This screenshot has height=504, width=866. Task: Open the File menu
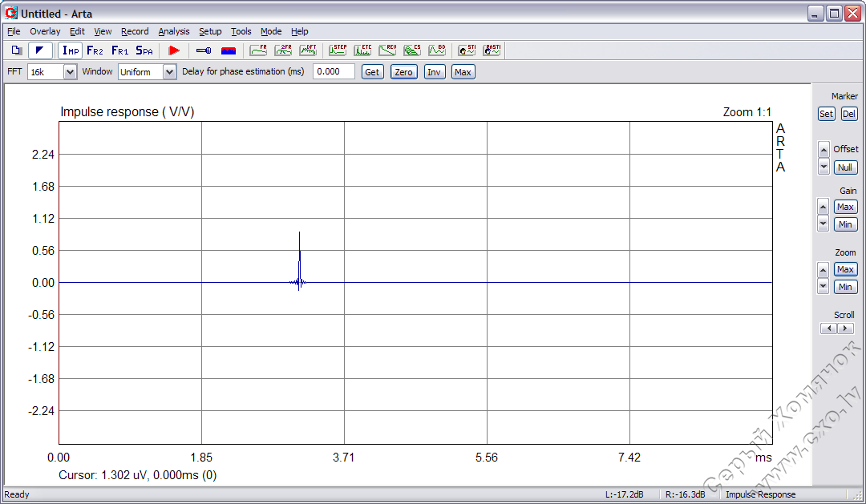(14, 31)
